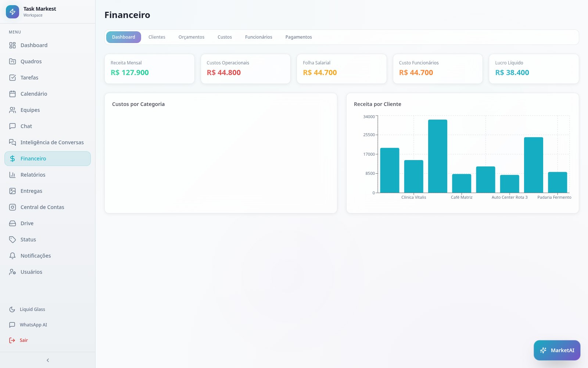Select the Custos tab
This screenshot has width=588, height=368.
pyautogui.click(x=225, y=37)
